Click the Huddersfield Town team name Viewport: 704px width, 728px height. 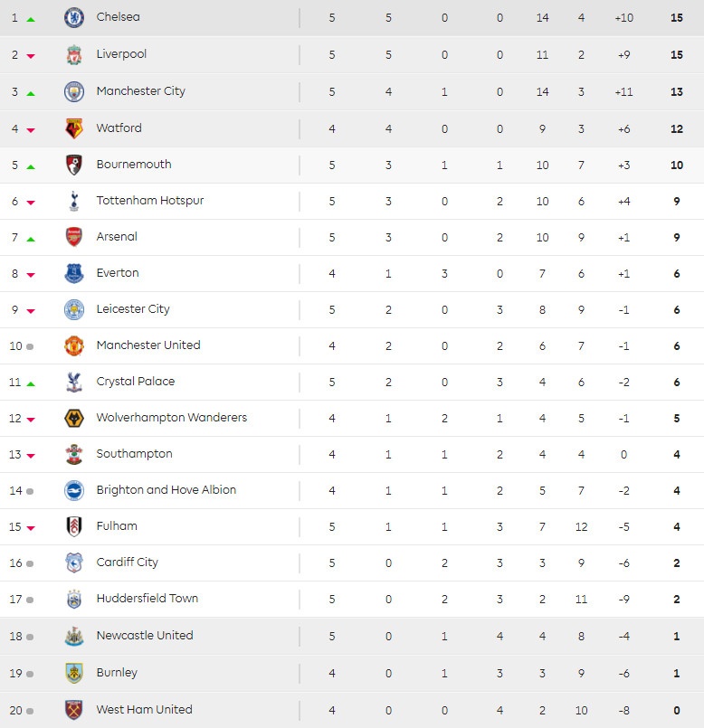click(x=147, y=599)
